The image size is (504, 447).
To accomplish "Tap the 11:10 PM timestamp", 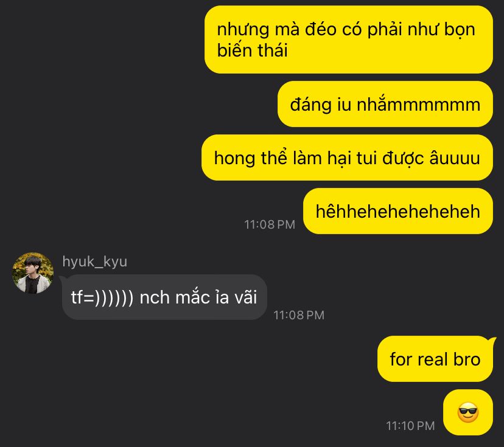I will [x=410, y=426].
